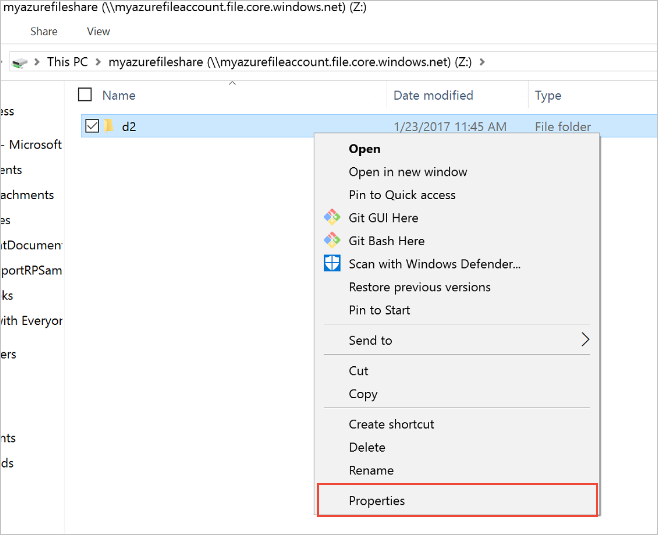Select Restore previous versions

(x=420, y=287)
